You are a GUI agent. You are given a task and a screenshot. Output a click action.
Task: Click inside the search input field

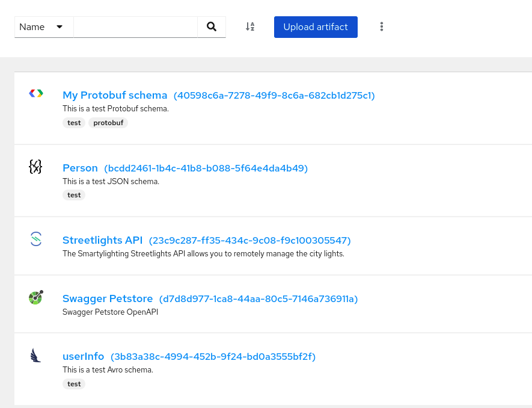135,26
